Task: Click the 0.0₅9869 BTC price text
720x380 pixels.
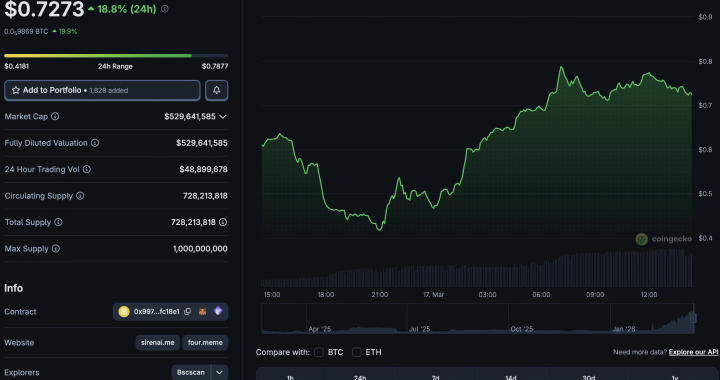Action: 26,32
